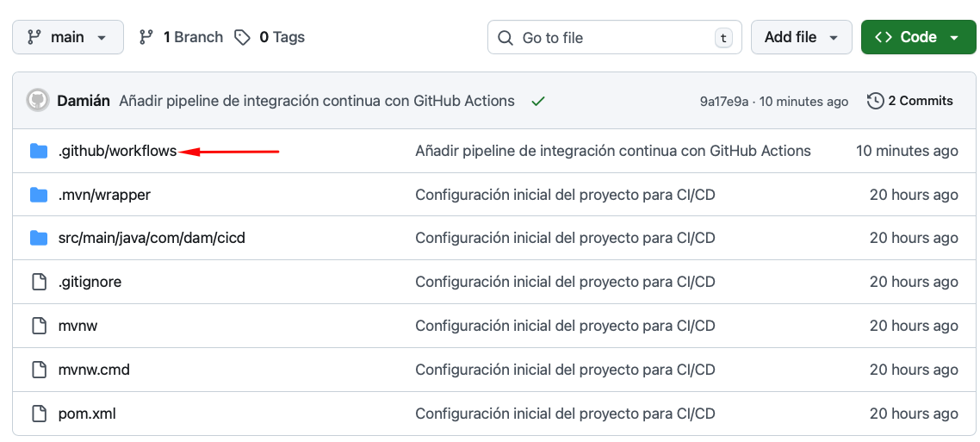
Task: Click Damián's avatar image
Action: [x=38, y=101]
